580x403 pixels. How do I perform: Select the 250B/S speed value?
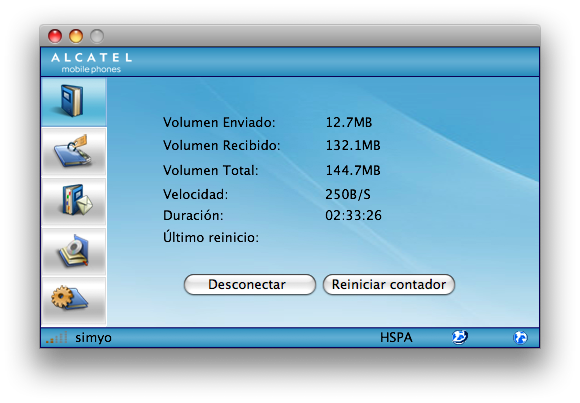(x=348, y=194)
